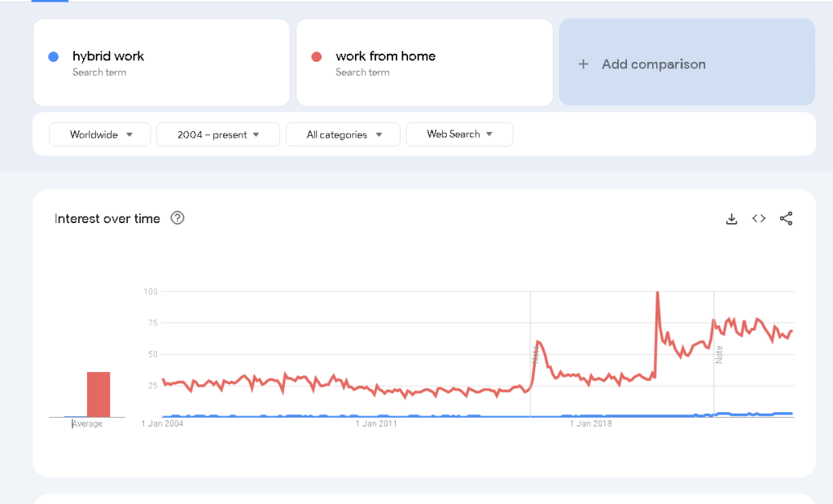The height and width of the screenshot is (504, 833).
Task: Share the interest over time chart
Action: pos(787,218)
